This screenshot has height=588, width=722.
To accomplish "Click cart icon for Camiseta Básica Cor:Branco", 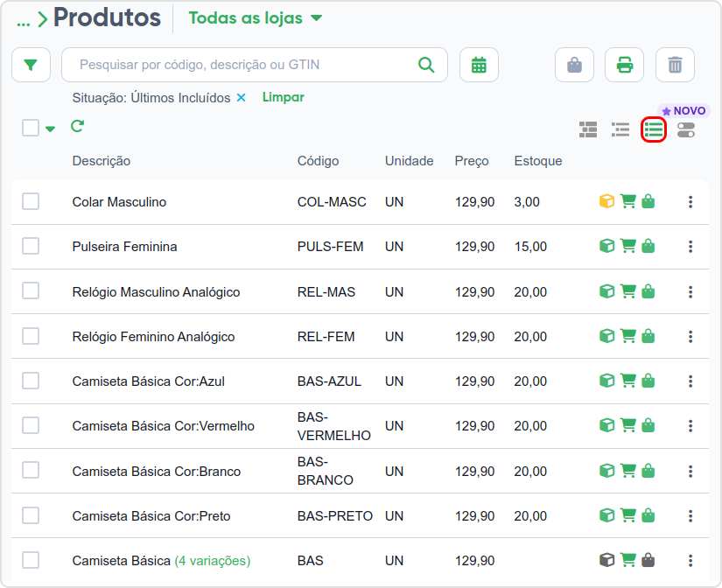I will coord(628,471).
